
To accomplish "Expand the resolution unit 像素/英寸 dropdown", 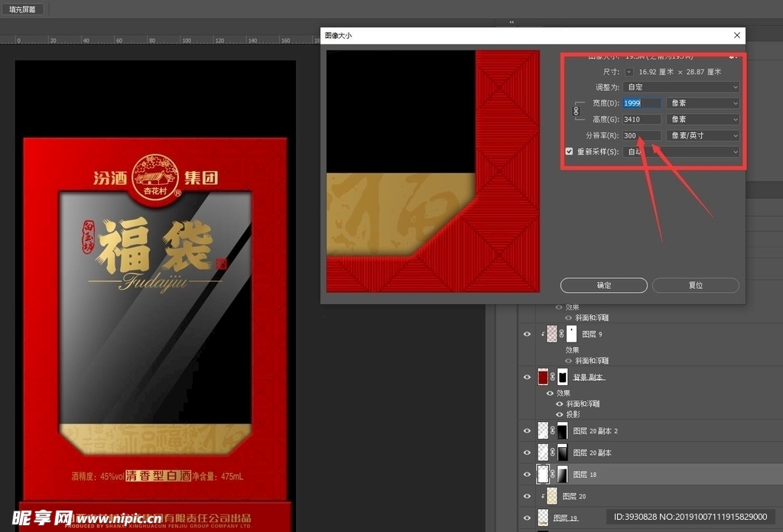I will coord(703,135).
